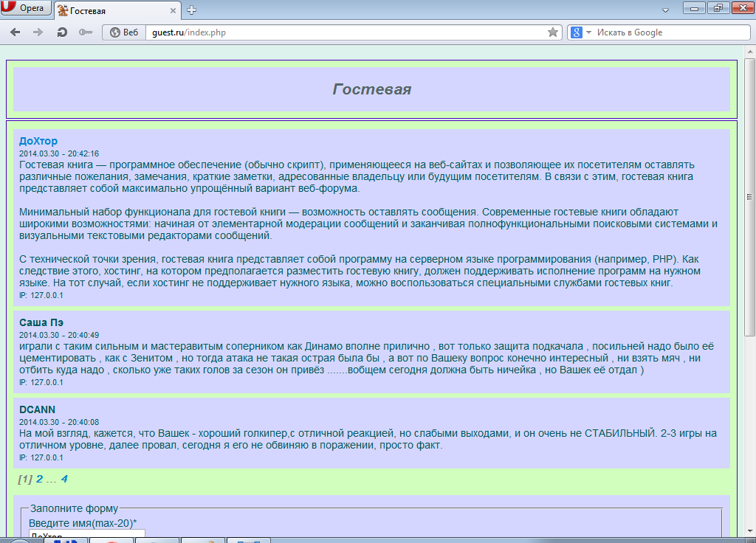Click the Веб site info badge

tap(124, 32)
